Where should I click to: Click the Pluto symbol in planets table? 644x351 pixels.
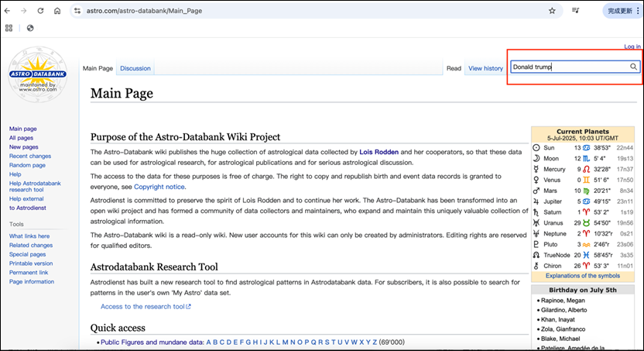pyautogui.click(x=536, y=244)
